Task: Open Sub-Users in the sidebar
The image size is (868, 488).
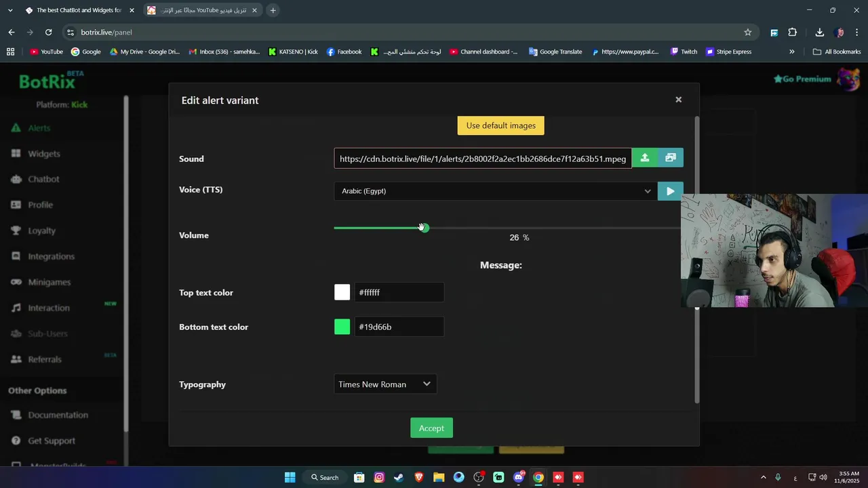Action: 47,333
